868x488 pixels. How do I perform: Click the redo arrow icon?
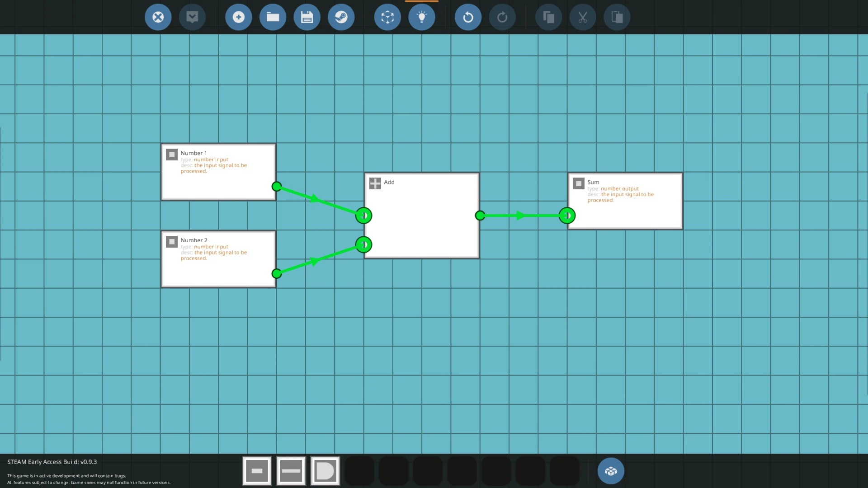[x=502, y=17]
